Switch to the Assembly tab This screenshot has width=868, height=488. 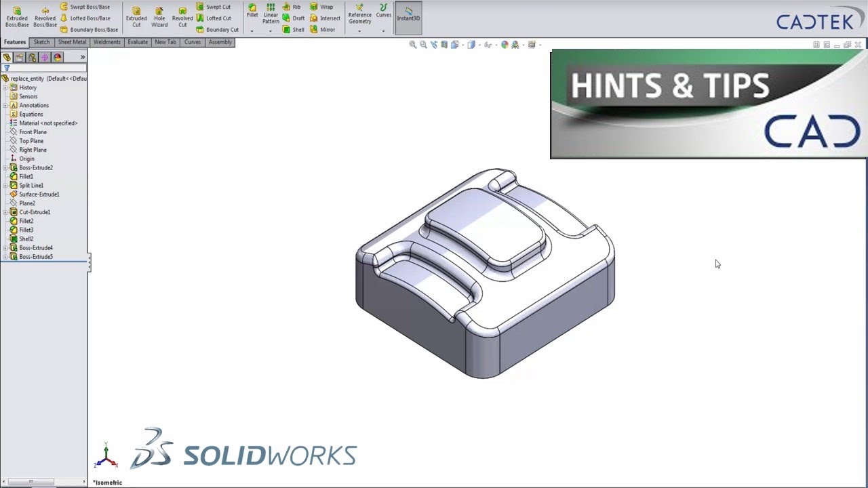pos(220,42)
